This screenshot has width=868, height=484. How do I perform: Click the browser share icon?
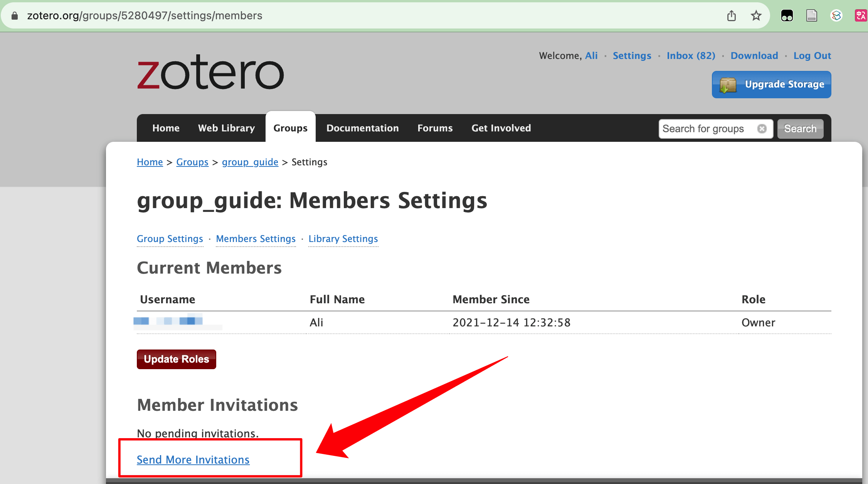(731, 16)
